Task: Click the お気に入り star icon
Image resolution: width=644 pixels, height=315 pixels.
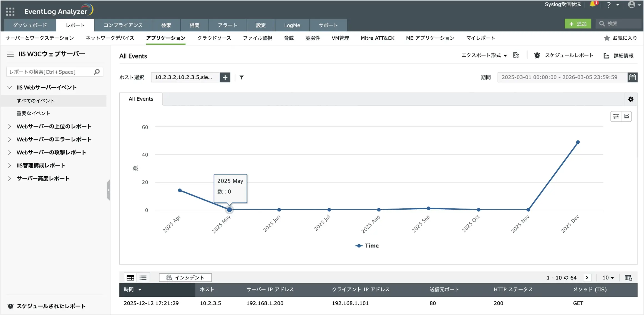Action: click(x=607, y=38)
